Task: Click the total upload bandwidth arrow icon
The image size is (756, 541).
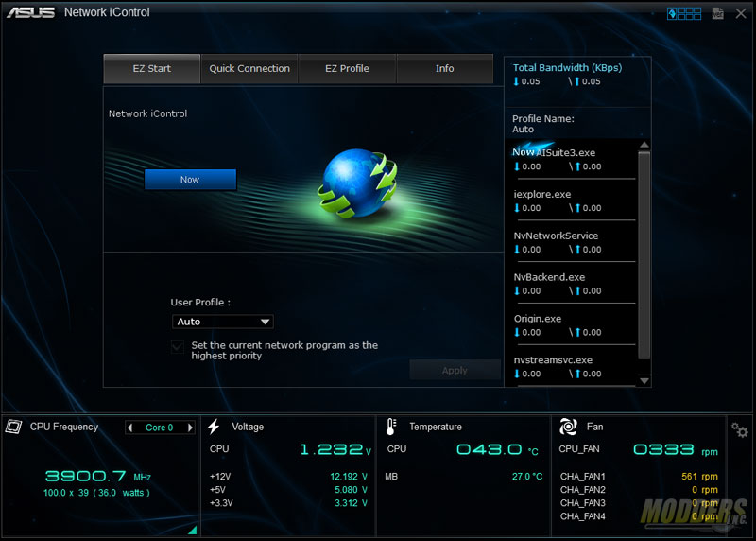Action: pos(576,81)
